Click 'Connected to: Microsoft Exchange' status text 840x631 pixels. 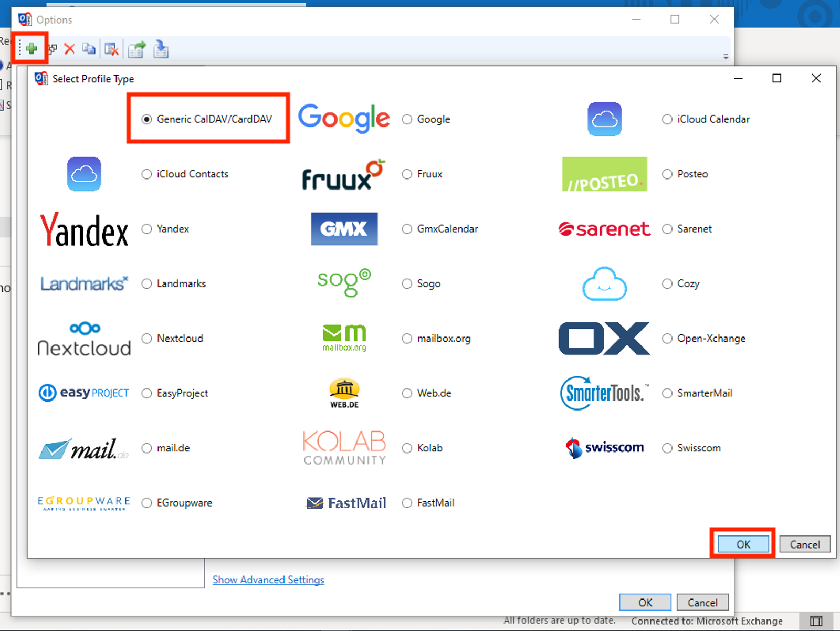pos(707,621)
